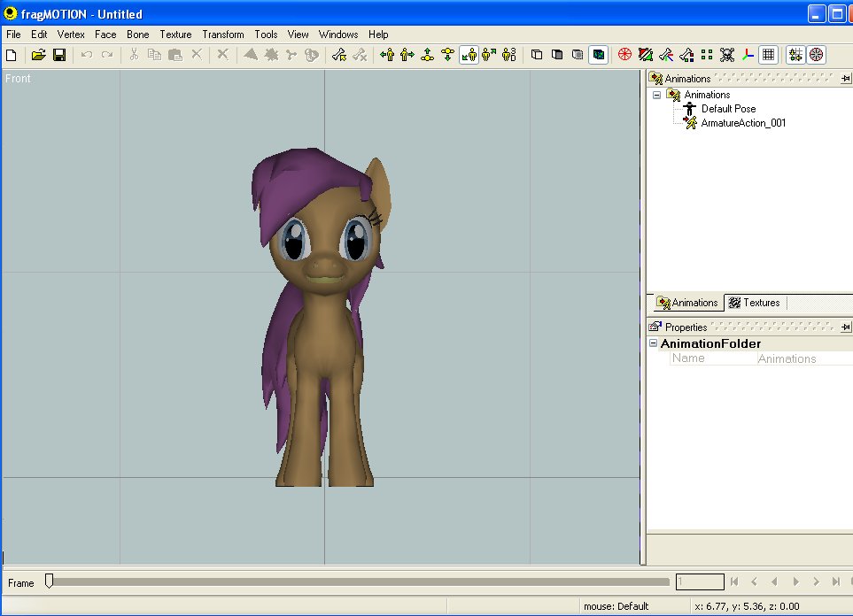
Task: Open a file using the folder icon
Action: [x=38, y=55]
